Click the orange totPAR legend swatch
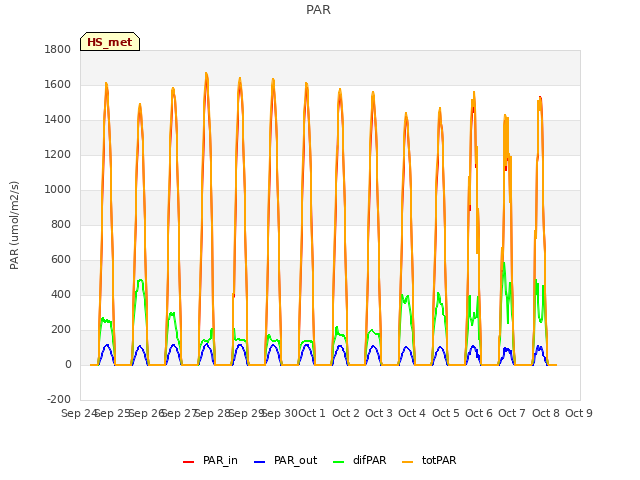The width and height of the screenshot is (640, 480). [x=407, y=462]
